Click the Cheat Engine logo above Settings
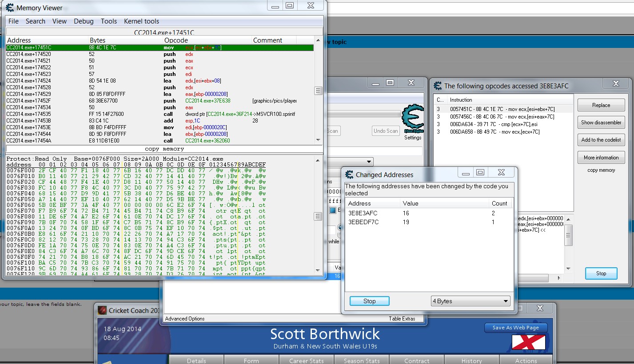The width and height of the screenshot is (634, 364). tap(412, 118)
